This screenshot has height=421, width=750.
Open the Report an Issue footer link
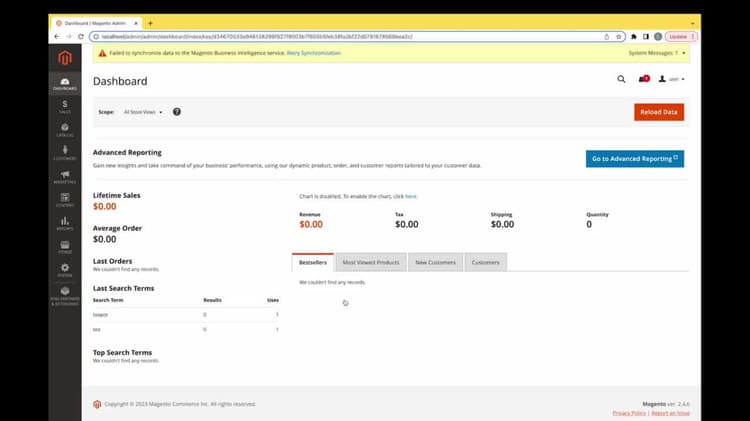tap(670, 413)
